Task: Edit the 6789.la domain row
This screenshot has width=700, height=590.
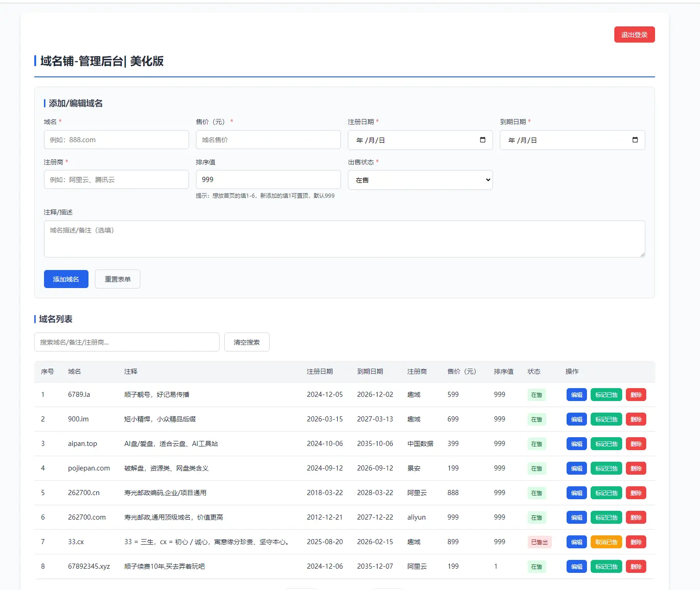Action: point(577,395)
